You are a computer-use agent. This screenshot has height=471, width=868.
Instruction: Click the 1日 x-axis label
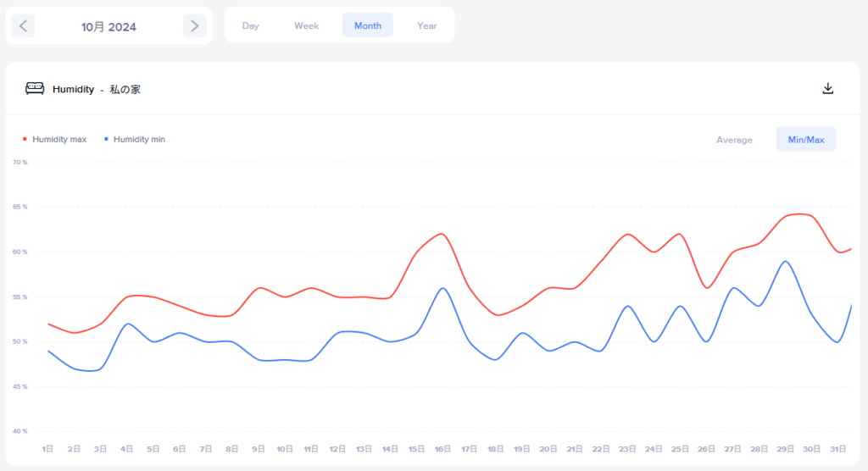(x=49, y=448)
